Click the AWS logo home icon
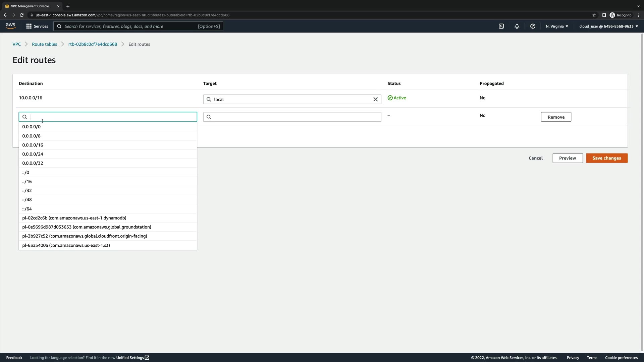Viewport: 644px width, 362px height. point(10,26)
